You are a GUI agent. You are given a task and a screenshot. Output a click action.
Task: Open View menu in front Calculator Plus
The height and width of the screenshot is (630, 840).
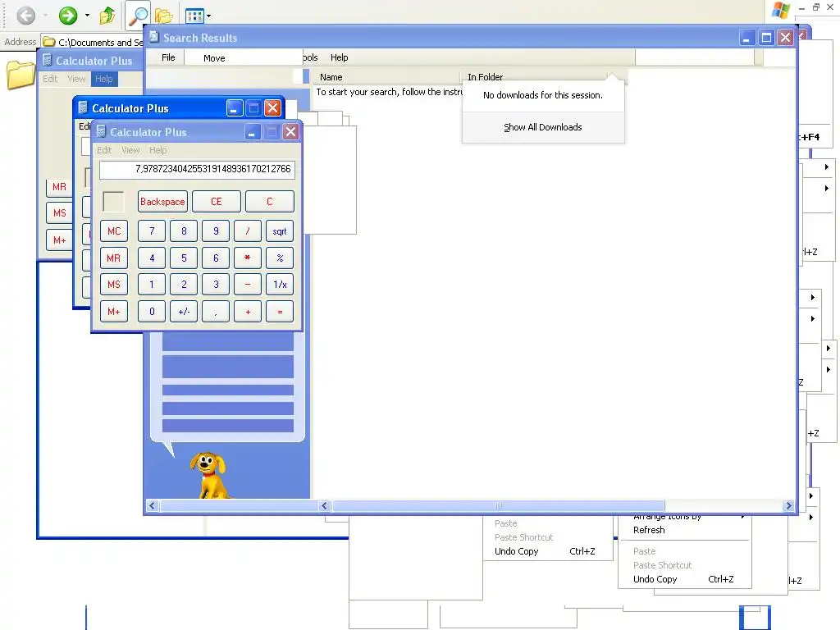click(130, 150)
